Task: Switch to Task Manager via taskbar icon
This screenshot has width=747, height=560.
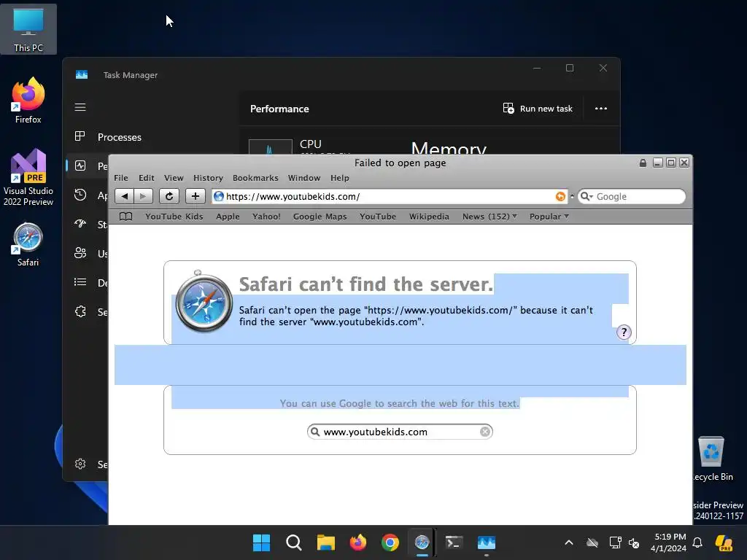Action: [x=487, y=542]
